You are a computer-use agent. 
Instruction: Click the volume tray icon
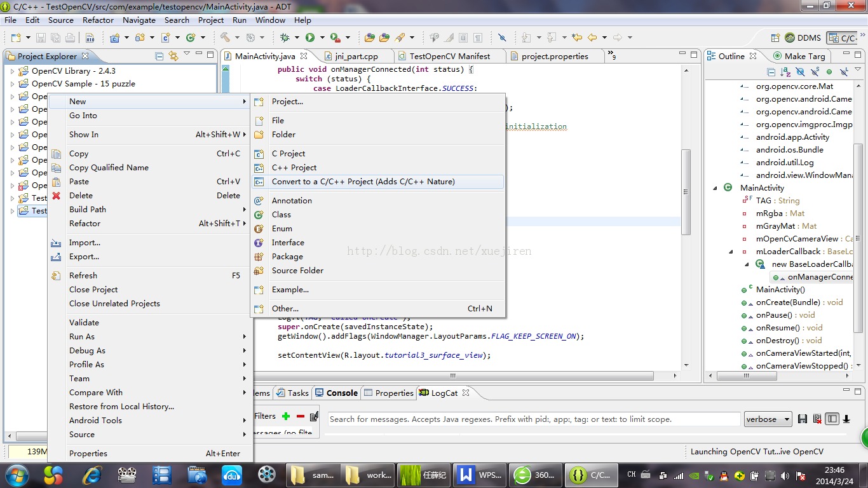tap(783, 475)
